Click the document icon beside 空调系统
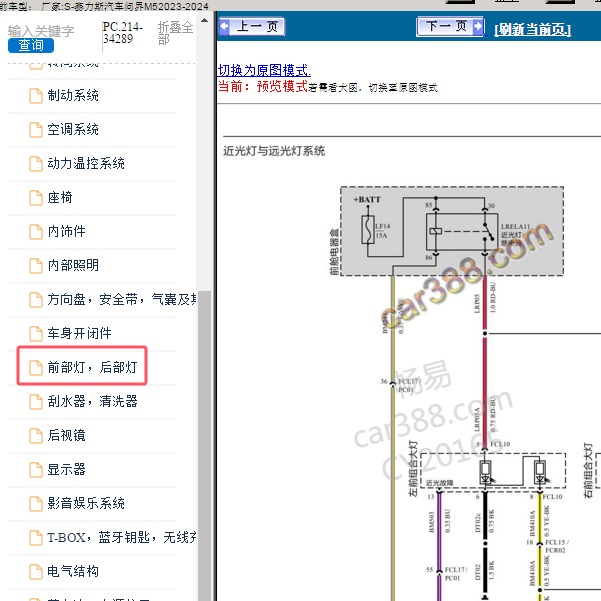Image resolution: width=601 pixels, height=601 pixels. tap(36, 130)
